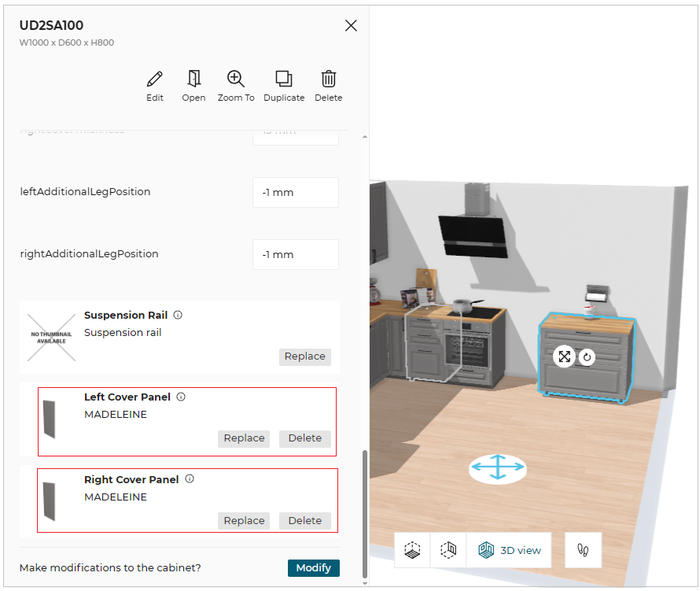
Task: Show info for Left Cover Panel
Action: tap(181, 397)
